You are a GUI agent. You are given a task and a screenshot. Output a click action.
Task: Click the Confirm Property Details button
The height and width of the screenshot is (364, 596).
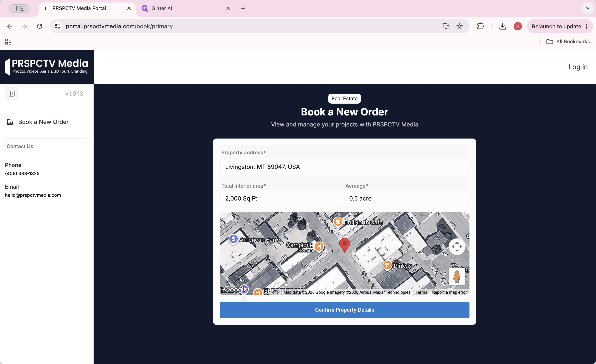(x=344, y=310)
